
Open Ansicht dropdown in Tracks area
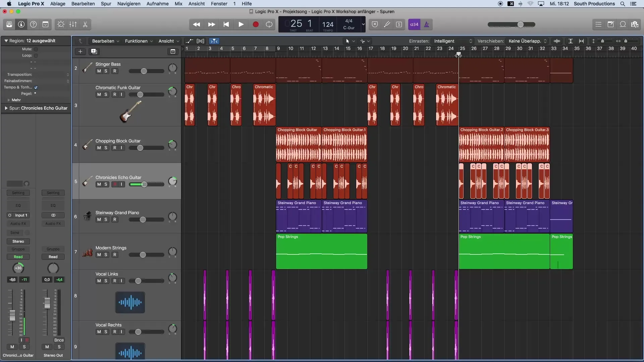click(169, 41)
